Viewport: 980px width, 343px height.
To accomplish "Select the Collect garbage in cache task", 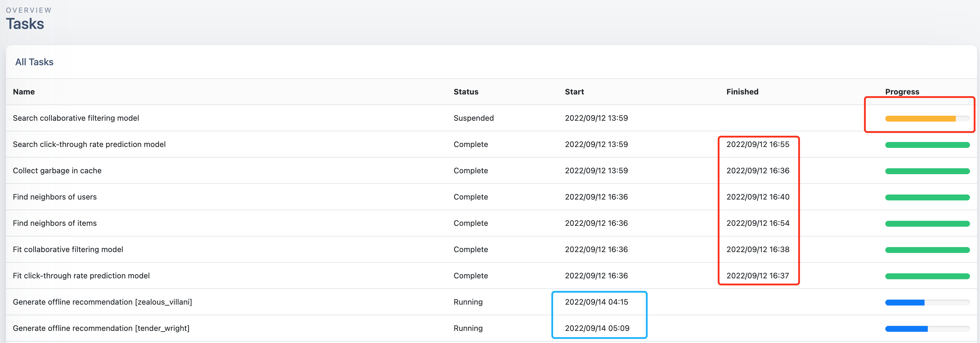I will (57, 171).
